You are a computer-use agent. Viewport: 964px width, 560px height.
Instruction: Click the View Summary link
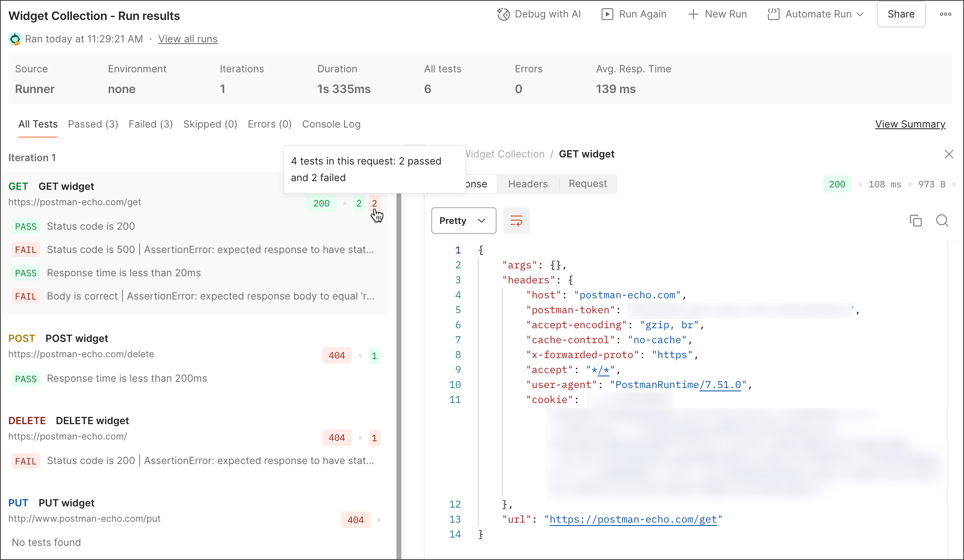tap(910, 124)
